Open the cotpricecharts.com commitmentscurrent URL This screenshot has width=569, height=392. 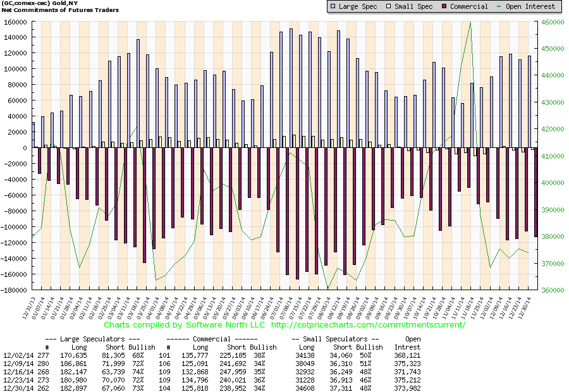coord(369,324)
